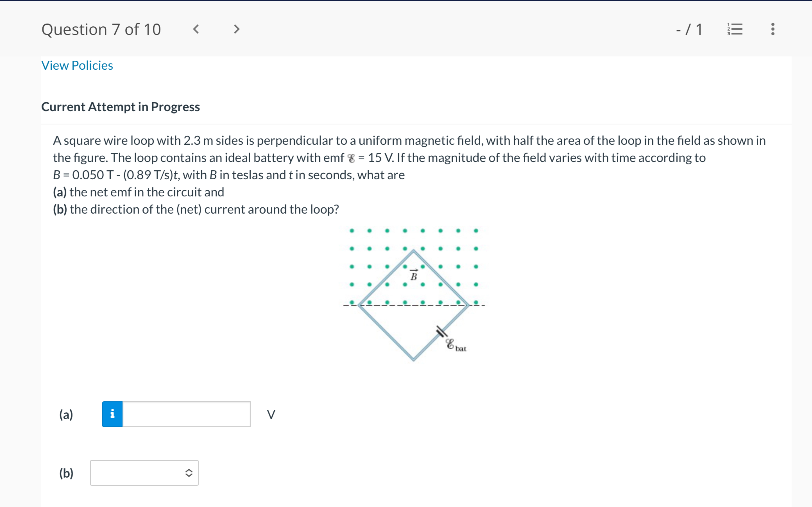
Task: Click the V unit label beside answer (a)
Action: pos(271,415)
